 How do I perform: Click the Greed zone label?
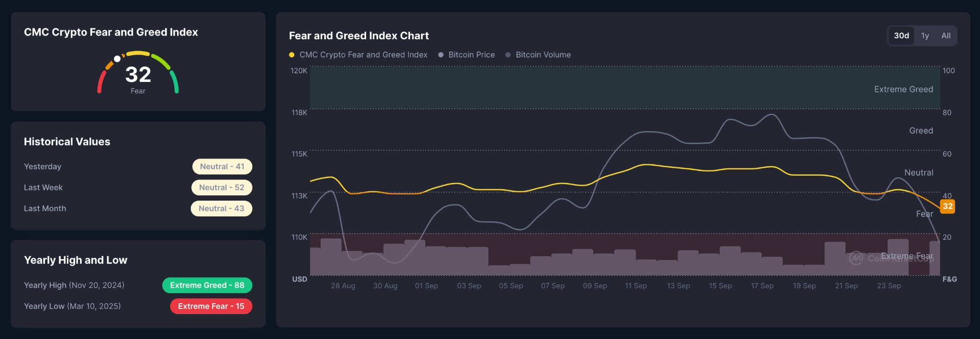(x=921, y=131)
